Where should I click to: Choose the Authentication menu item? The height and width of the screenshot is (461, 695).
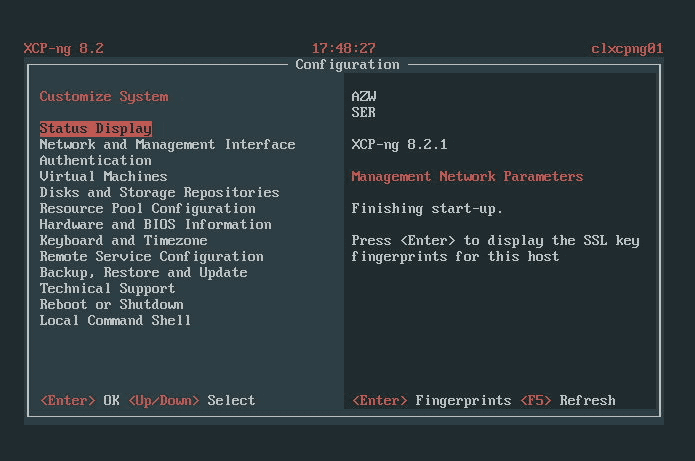coord(95,161)
